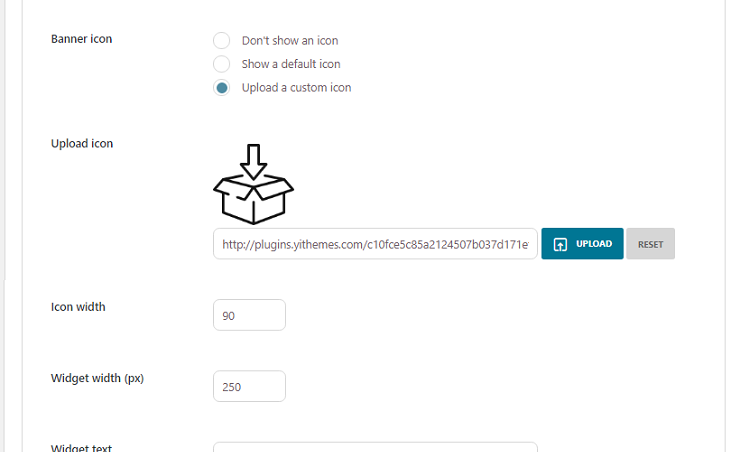Screen dimensions: 731x452
Task: Click the "Upload a custom icon" label text
Action: tap(297, 88)
